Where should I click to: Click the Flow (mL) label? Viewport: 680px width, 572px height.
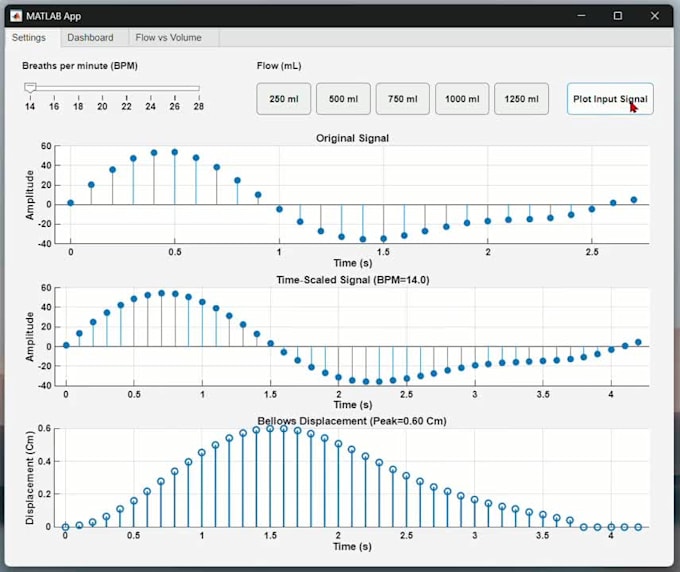(x=279, y=66)
